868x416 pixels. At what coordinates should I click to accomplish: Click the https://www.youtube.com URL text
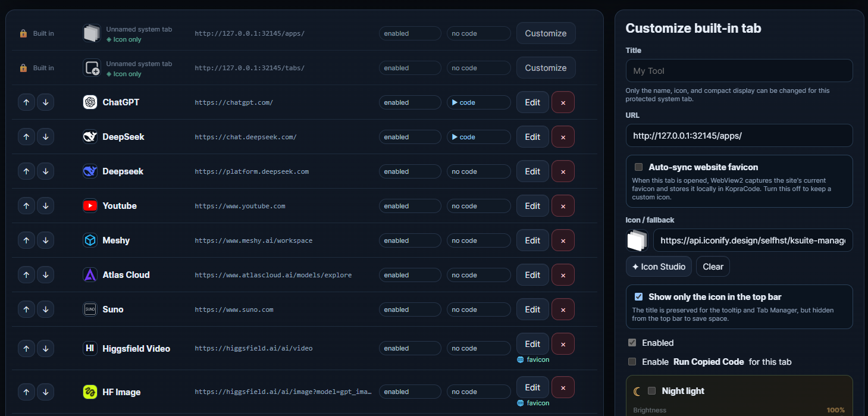(240, 206)
